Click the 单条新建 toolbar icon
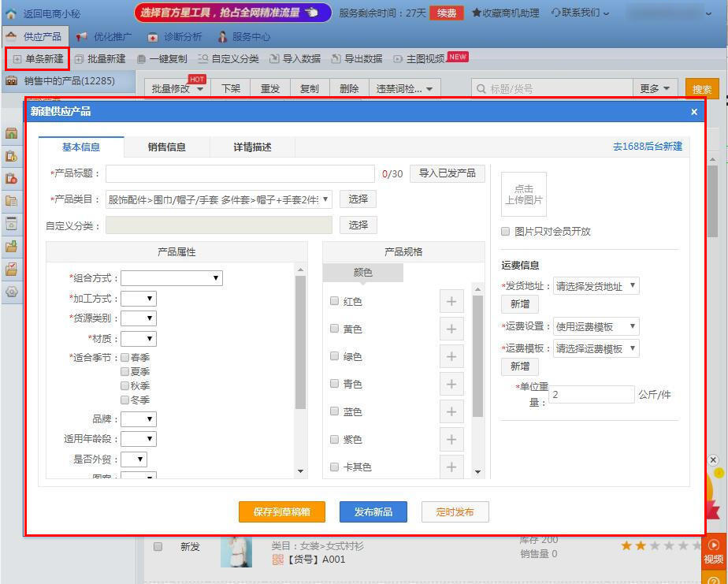Screen dimensions: 728x584 coord(17,59)
